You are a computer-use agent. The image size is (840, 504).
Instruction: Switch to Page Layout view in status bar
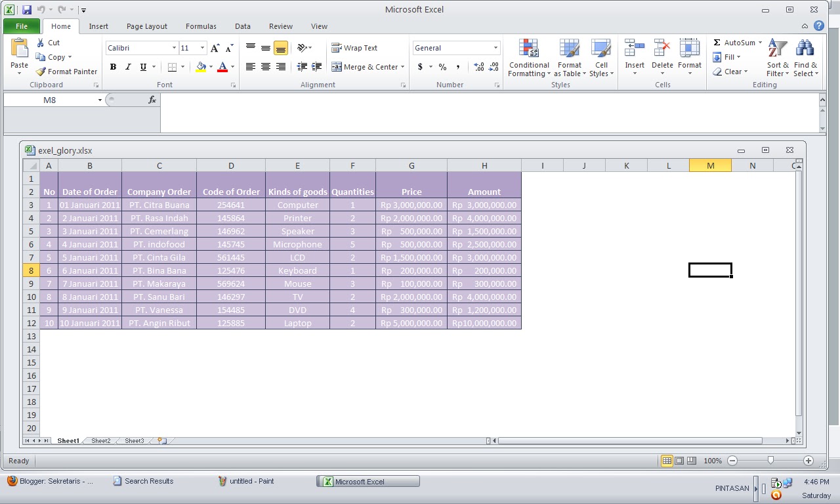[x=679, y=461]
